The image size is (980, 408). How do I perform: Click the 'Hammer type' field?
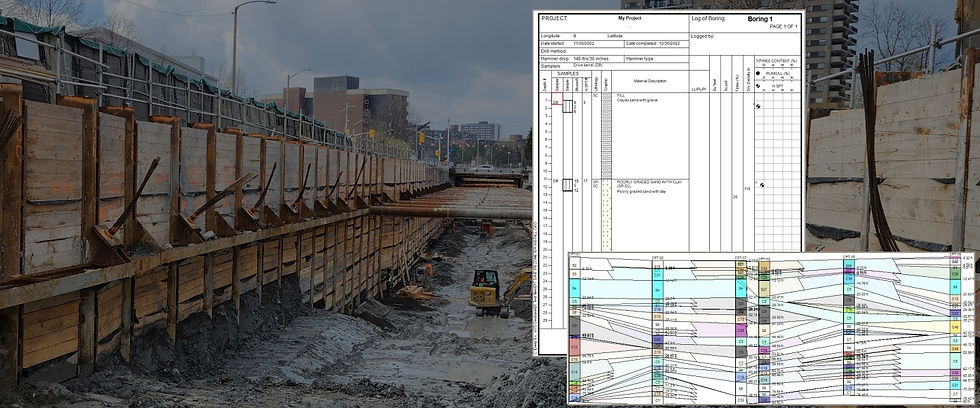tap(656, 59)
